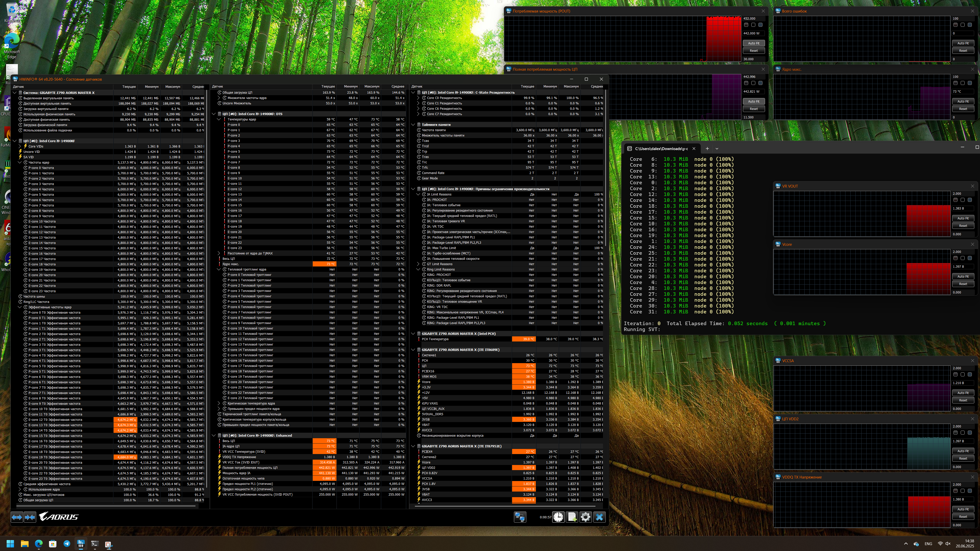Image resolution: width=980 pixels, height=551 pixels.
Task: Reset the sensor clock timer icon
Action: pyautogui.click(x=558, y=517)
